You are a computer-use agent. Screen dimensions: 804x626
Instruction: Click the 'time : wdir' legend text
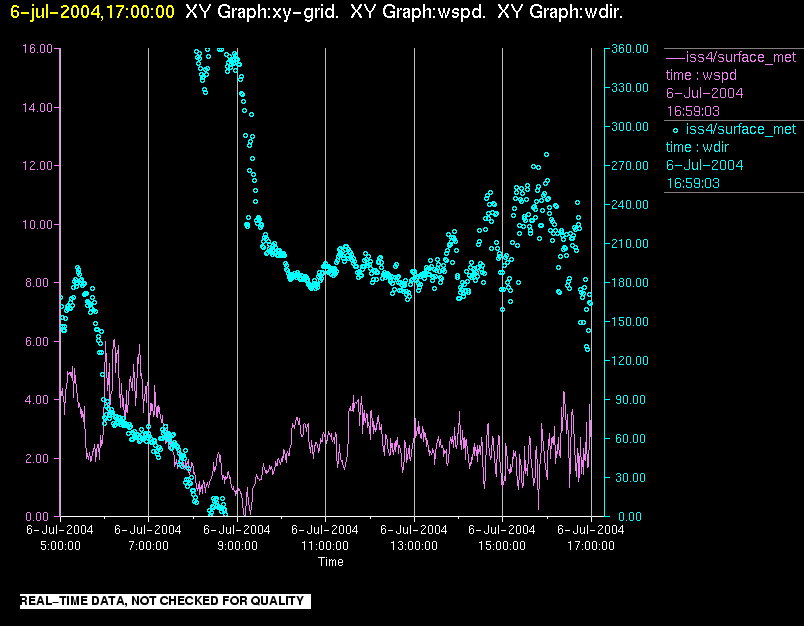(697, 147)
